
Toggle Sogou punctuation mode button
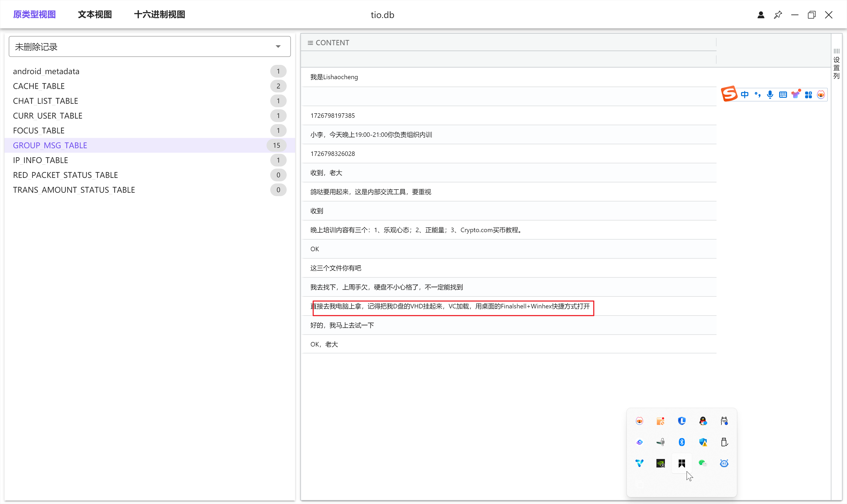click(757, 95)
